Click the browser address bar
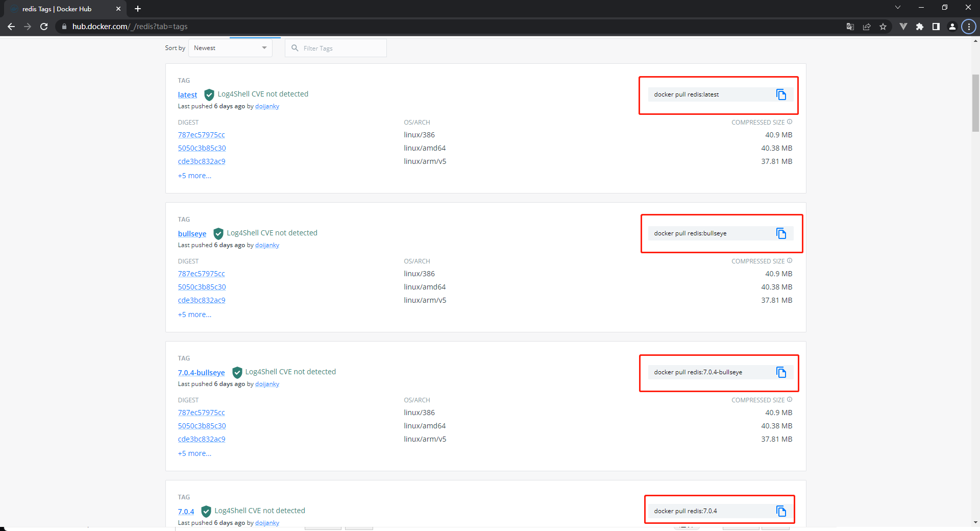This screenshot has height=531, width=980. [449, 27]
